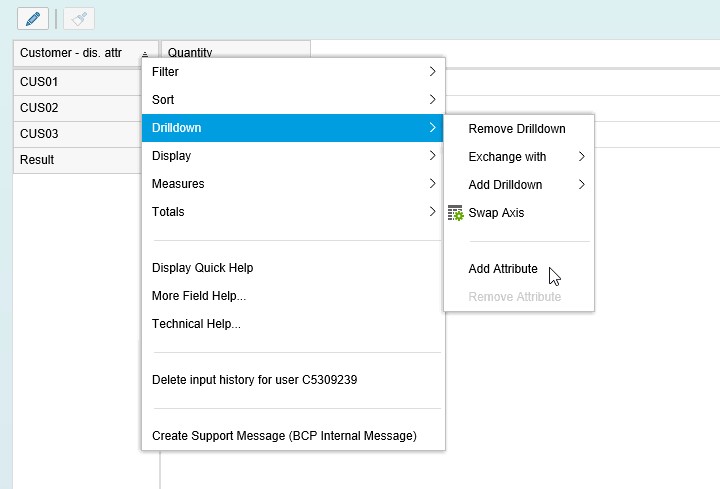The width and height of the screenshot is (720, 489).
Task: Open the Display submenu
Action: 293,156
